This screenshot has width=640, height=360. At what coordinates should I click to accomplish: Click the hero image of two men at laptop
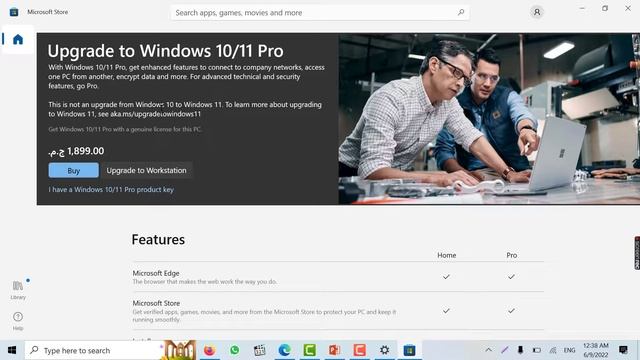[x=489, y=119]
